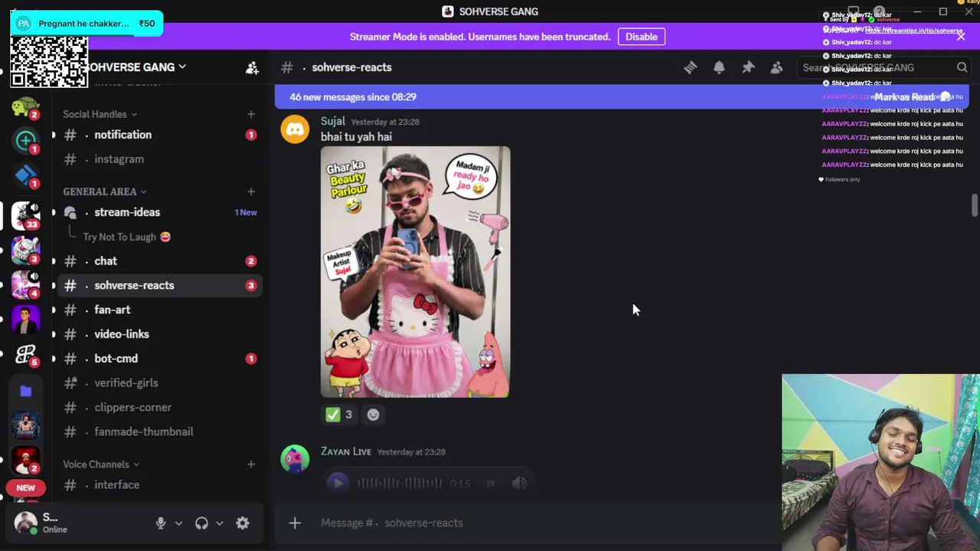Viewport: 980px width, 551px height.
Task: Open User Settings gear icon
Action: click(243, 523)
